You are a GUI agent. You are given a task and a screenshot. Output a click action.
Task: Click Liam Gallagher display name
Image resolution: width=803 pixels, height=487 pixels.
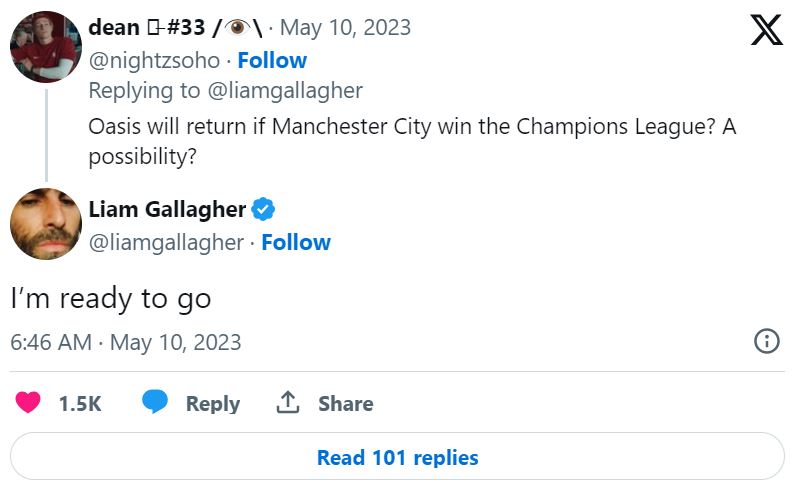pos(167,210)
